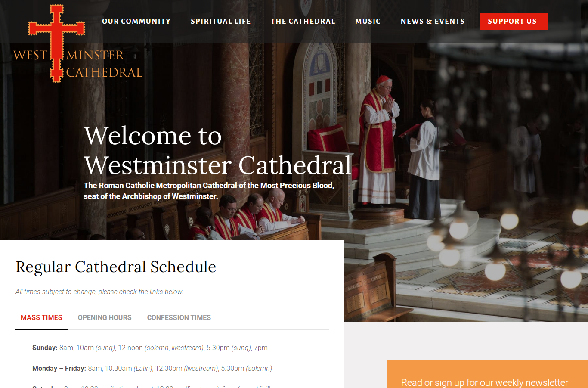Switch to the Opening Hours tab

click(x=105, y=318)
